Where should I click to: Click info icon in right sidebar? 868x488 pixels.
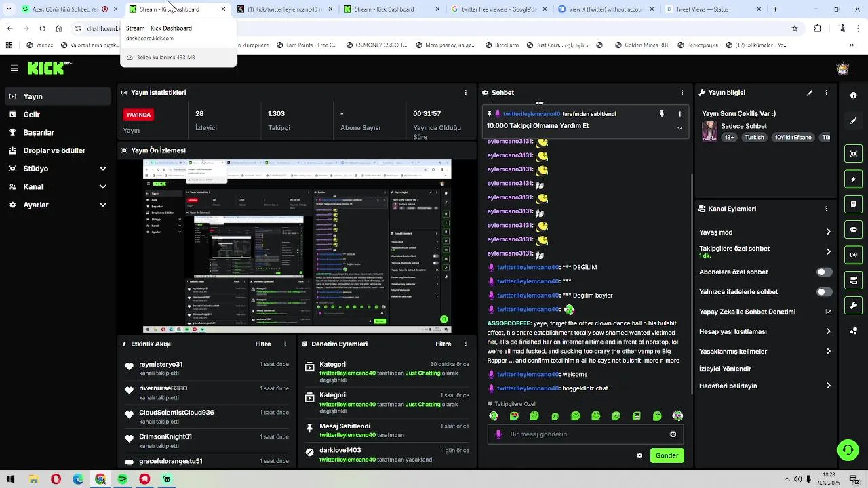pyautogui.click(x=853, y=96)
